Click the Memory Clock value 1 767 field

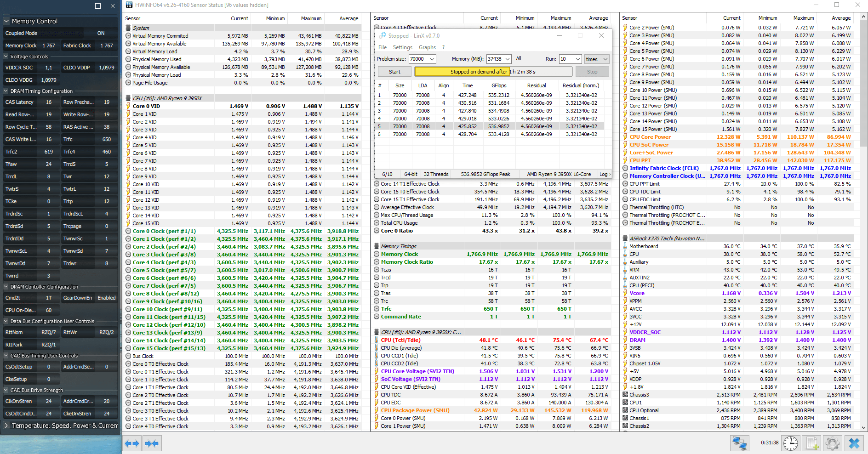point(49,45)
